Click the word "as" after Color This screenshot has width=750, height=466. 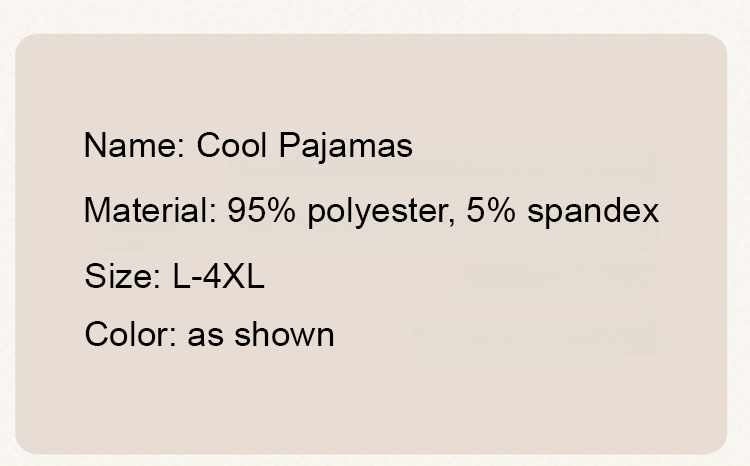click(x=205, y=335)
